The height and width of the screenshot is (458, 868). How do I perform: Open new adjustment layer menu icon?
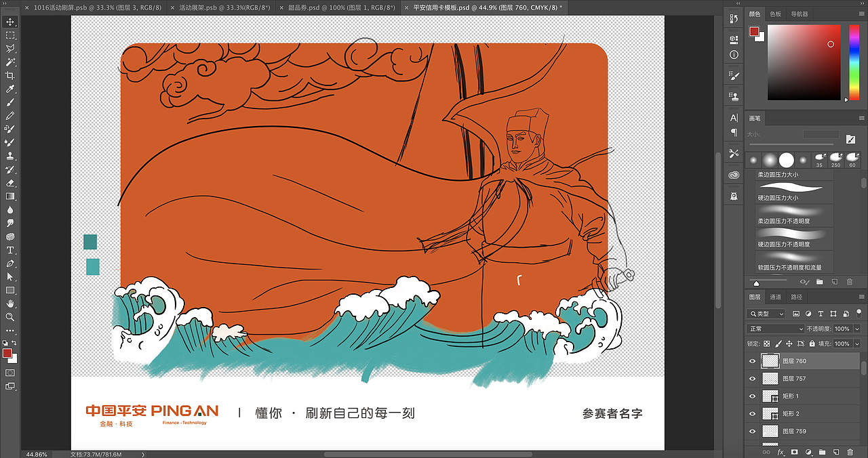pos(808,452)
